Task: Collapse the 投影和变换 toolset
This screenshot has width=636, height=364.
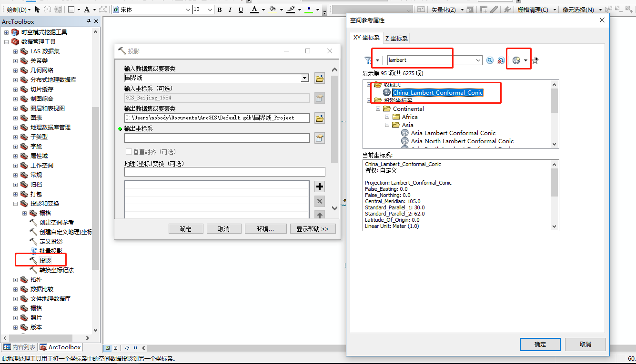Action: pyautogui.click(x=16, y=204)
